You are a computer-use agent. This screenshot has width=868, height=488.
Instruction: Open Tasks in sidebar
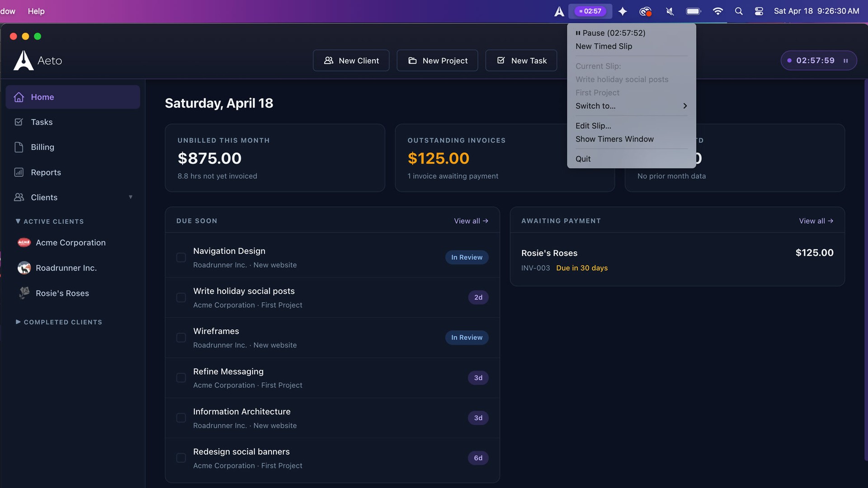[73, 122]
